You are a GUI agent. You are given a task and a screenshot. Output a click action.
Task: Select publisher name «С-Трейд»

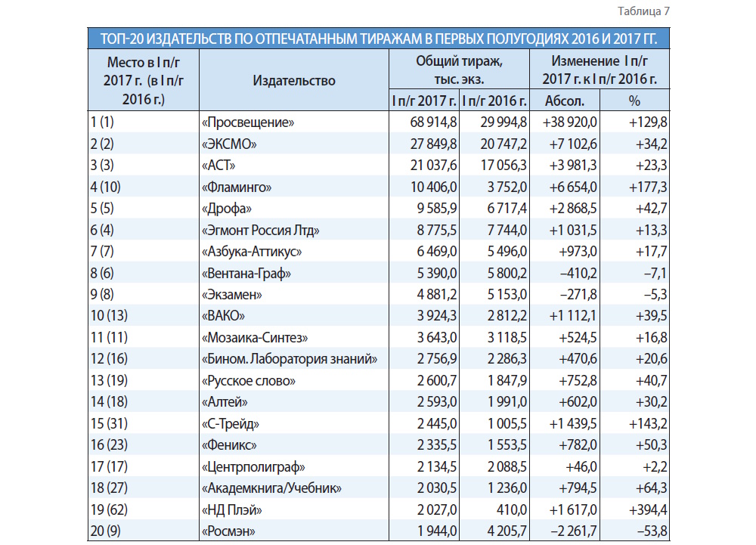231,423
